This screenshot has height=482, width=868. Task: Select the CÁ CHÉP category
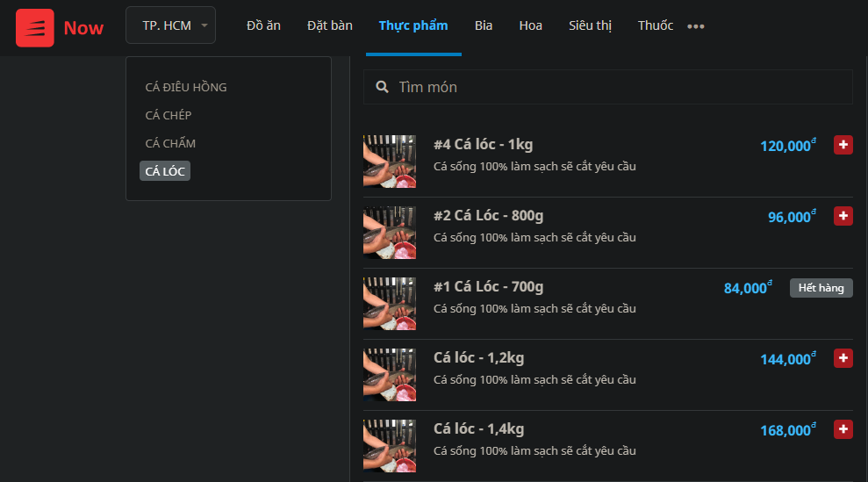[x=169, y=115]
